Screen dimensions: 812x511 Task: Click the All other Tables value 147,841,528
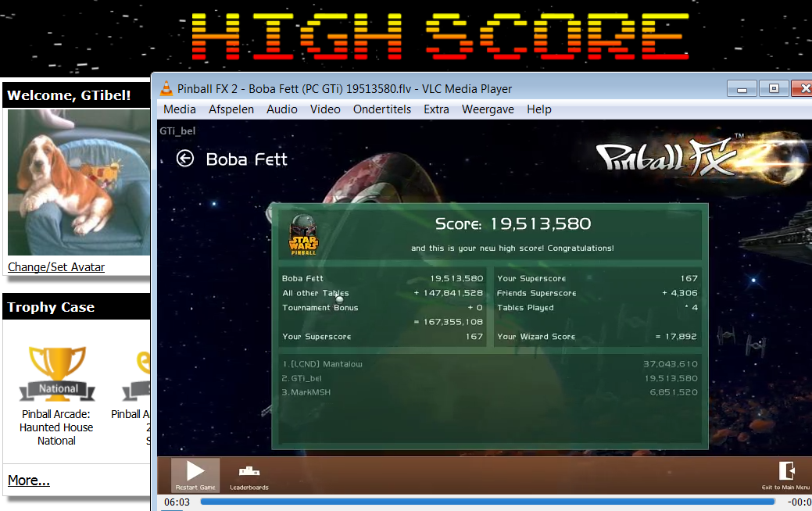pyautogui.click(x=449, y=293)
